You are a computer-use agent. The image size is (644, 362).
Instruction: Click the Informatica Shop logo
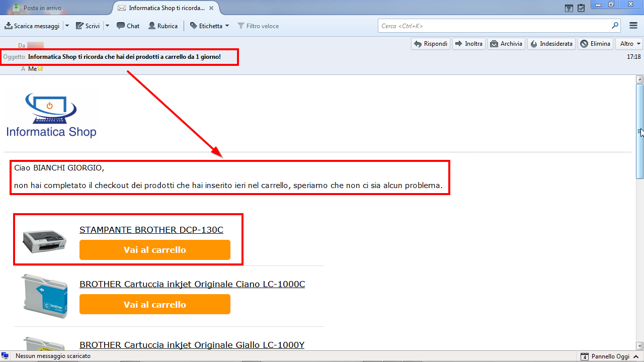(x=51, y=115)
